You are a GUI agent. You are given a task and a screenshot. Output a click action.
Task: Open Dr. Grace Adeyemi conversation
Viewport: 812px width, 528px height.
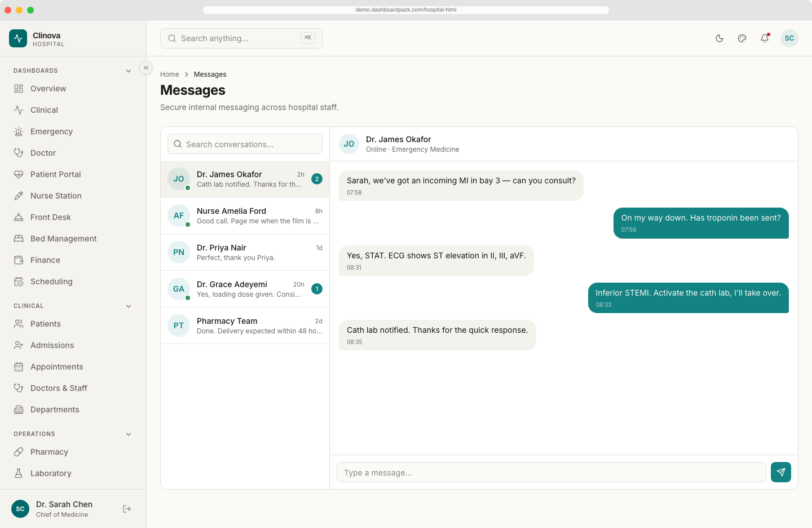pyautogui.click(x=245, y=289)
